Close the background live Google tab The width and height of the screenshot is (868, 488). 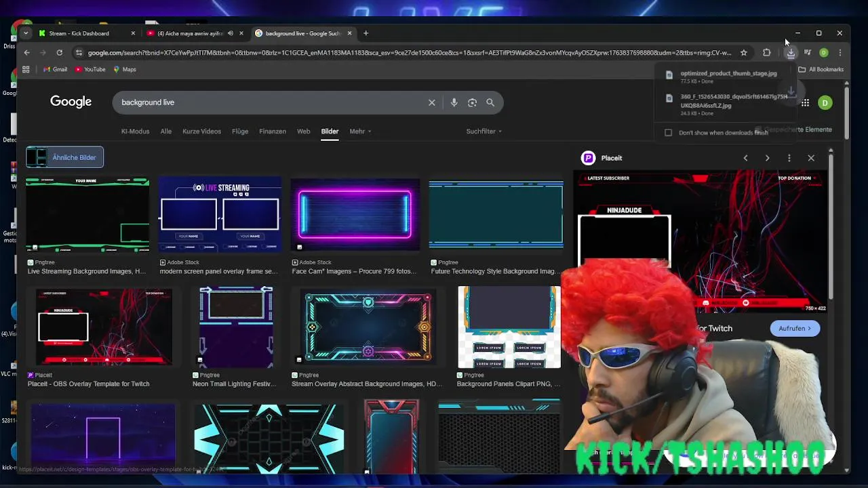click(x=350, y=33)
